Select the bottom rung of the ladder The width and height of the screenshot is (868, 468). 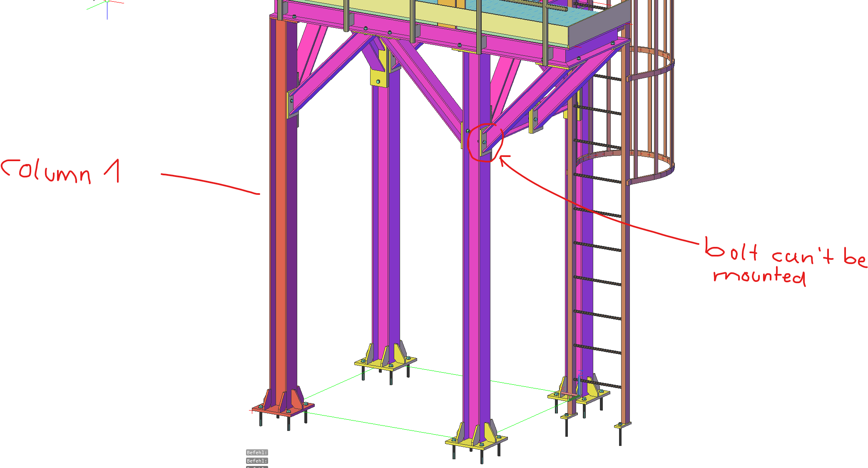pos(597,383)
